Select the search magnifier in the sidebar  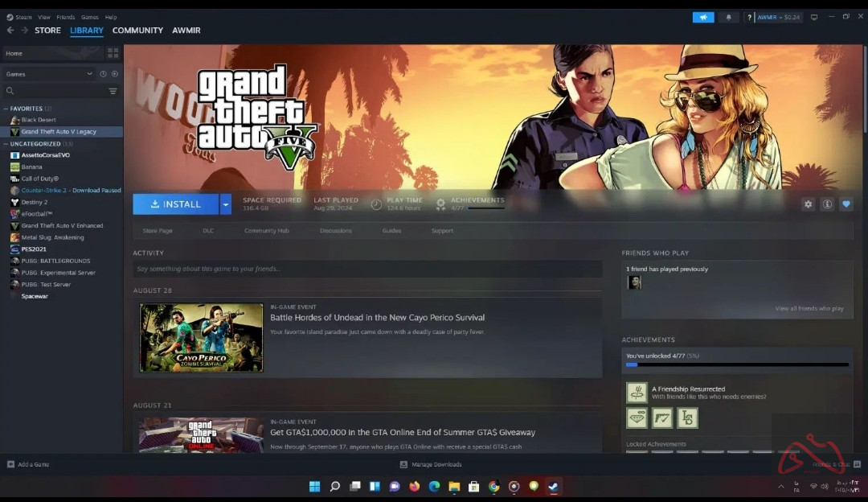[8, 91]
